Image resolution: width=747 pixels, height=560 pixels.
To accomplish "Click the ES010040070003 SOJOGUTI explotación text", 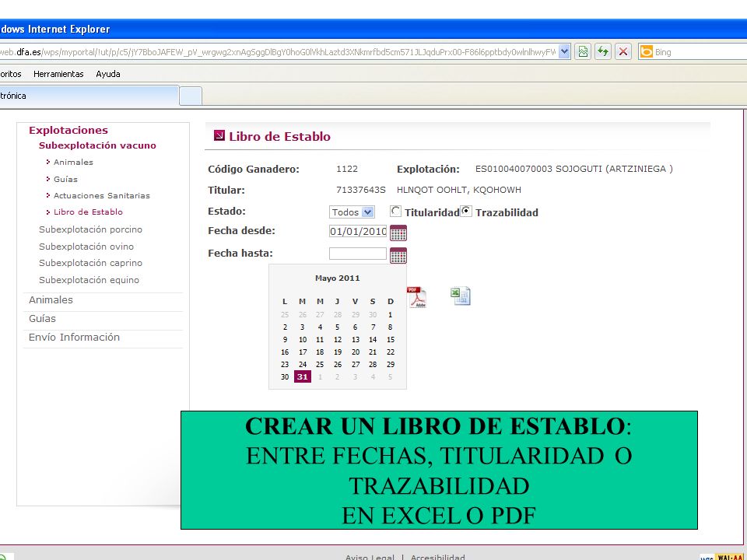I will coord(574,169).
